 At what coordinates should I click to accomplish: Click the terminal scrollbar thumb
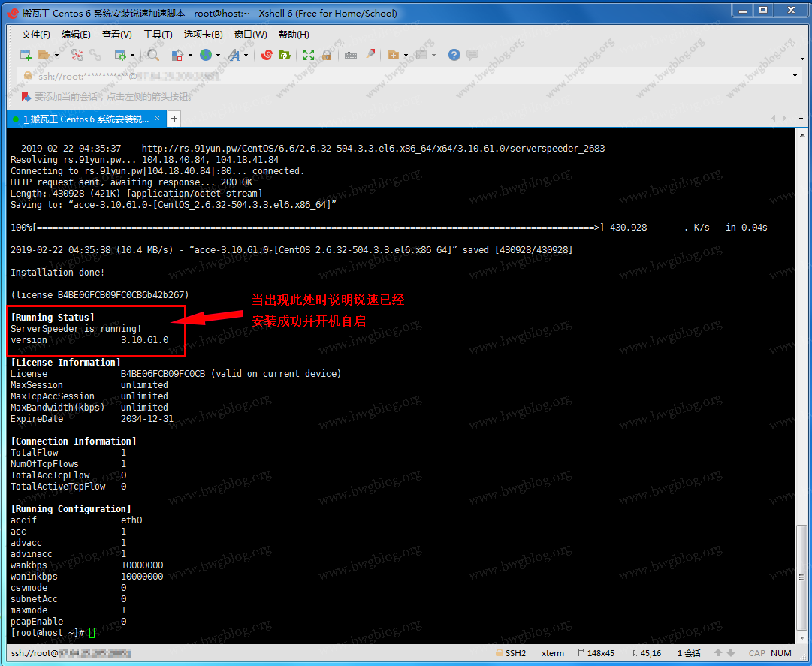801,576
